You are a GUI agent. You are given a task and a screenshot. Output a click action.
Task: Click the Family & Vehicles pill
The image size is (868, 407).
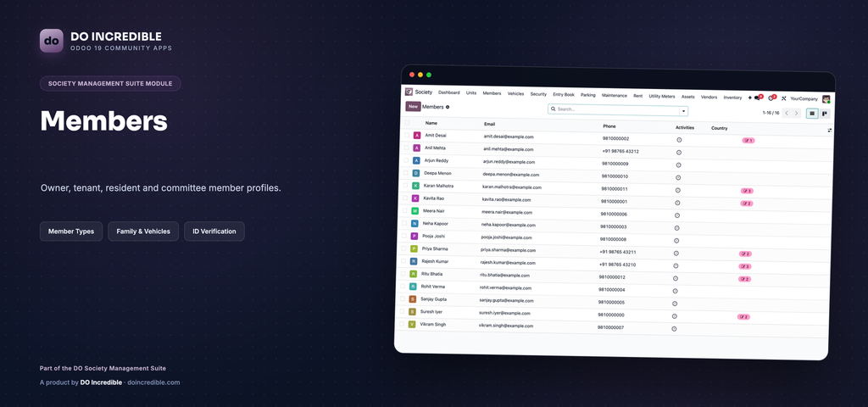pos(142,231)
